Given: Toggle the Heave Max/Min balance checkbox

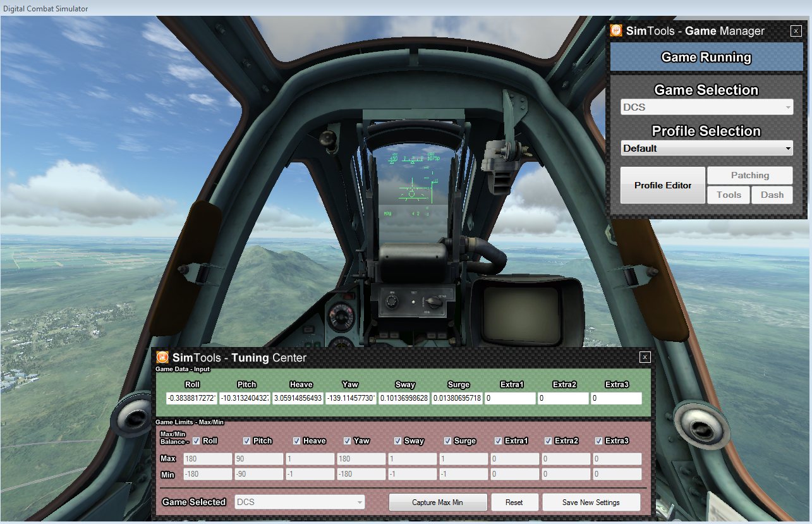Looking at the screenshot, I should [x=297, y=441].
